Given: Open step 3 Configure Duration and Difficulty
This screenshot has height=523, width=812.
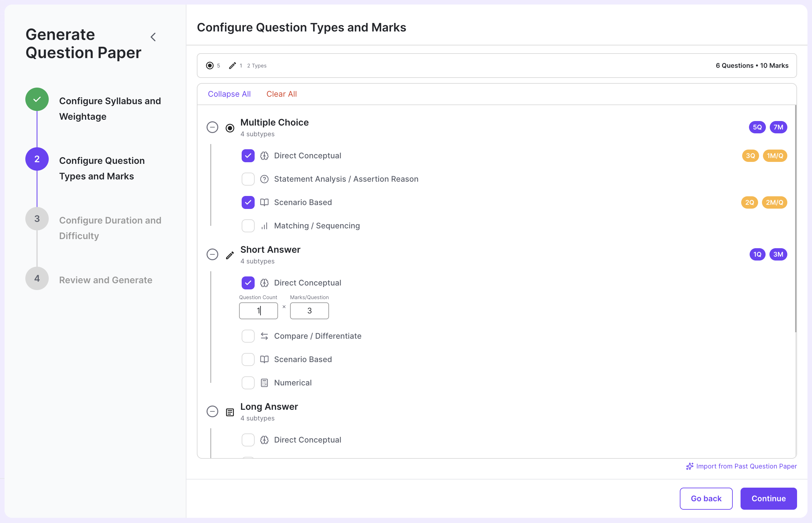Looking at the screenshot, I should (36, 219).
